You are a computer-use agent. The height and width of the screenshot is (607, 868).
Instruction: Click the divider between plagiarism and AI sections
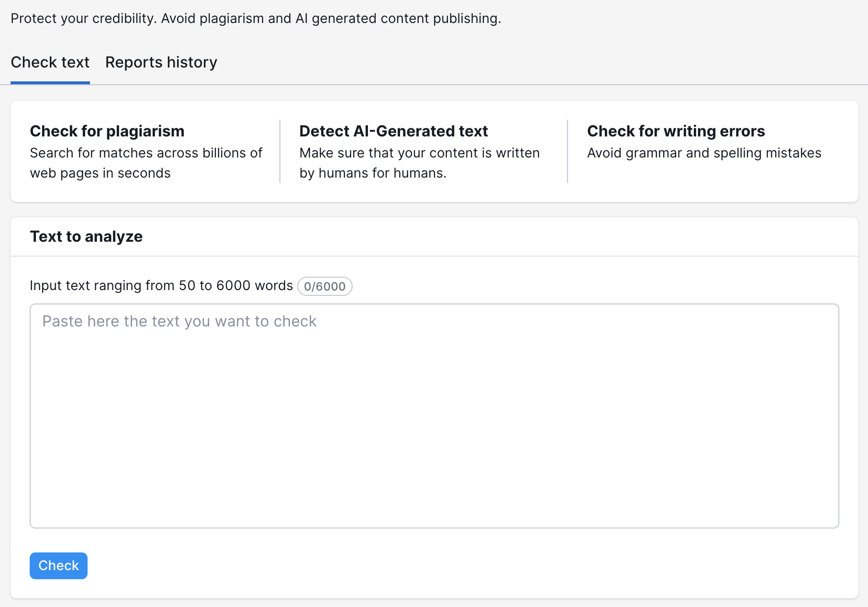(280, 151)
